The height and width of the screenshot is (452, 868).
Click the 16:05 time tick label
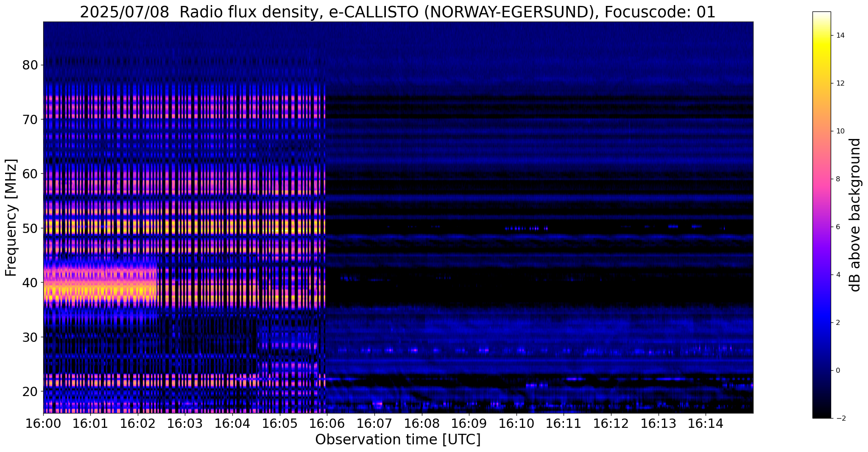click(280, 423)
